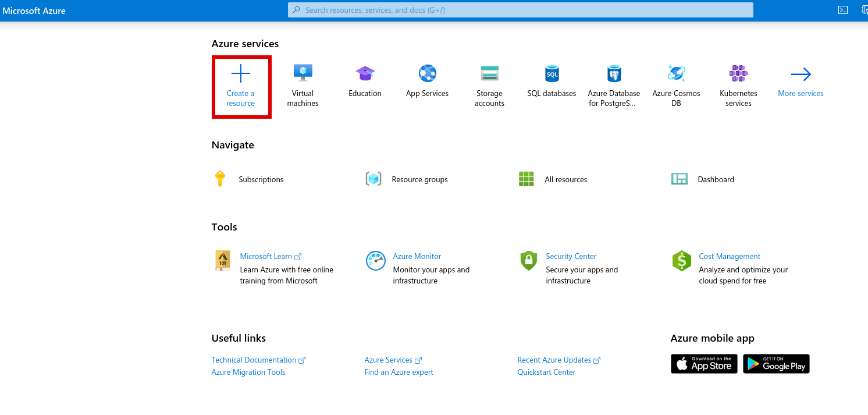Click the More services arrow
Screen dimensions: 868x415
point(801,75)
